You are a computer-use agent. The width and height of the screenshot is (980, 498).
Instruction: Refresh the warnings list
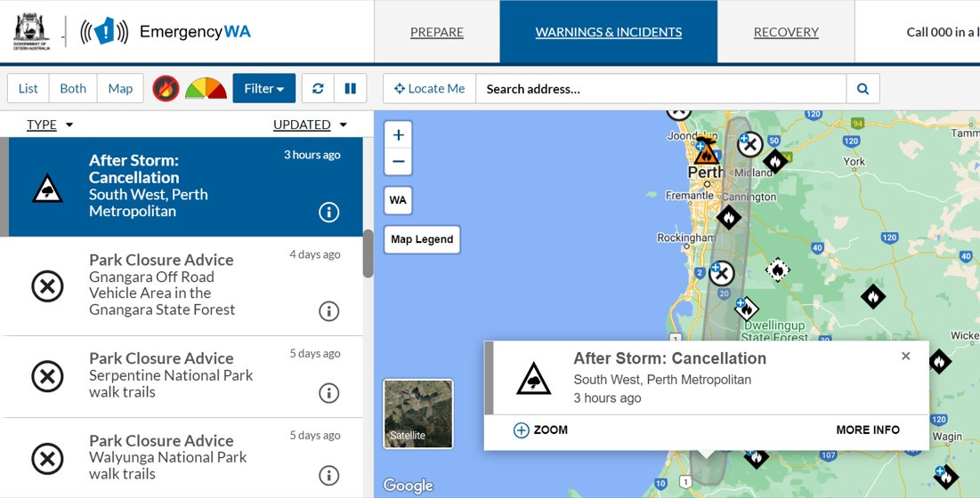(x=318, y=89)
